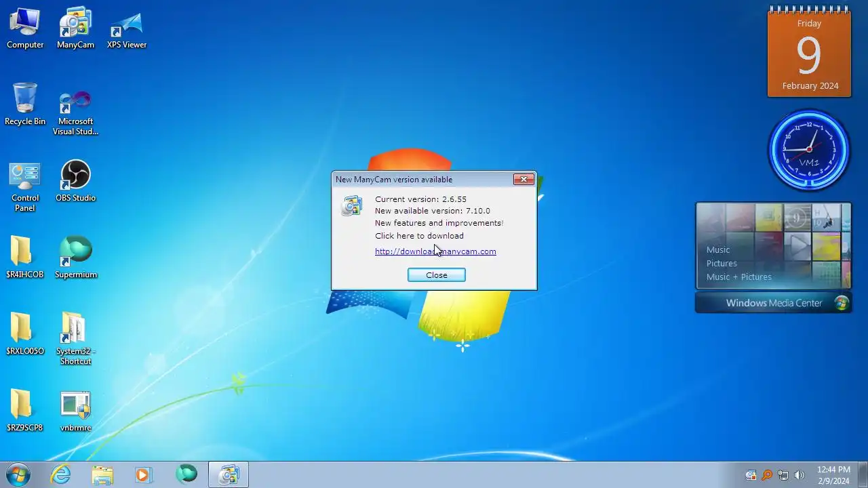Click the network tray icon
The height and width of the screenshot is (488, 868).
[783, 475]
